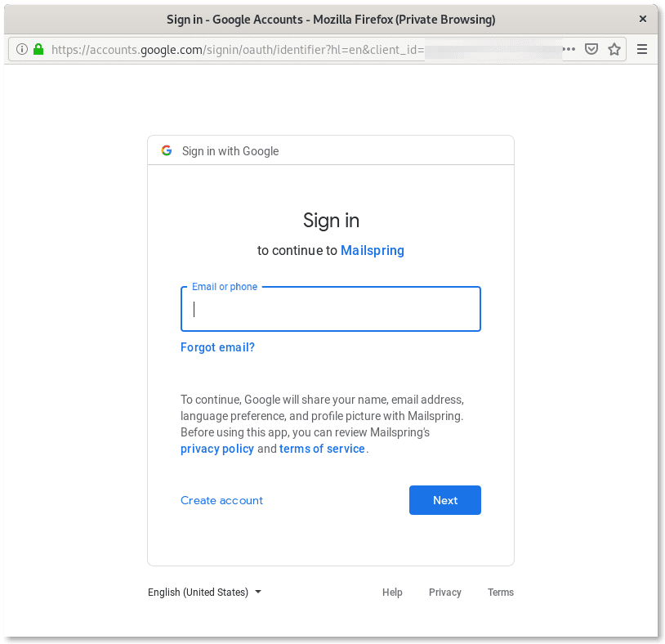Open Mailspring's privacy policy link
Viewport: 665px width, 644px height.
(217, 449)
